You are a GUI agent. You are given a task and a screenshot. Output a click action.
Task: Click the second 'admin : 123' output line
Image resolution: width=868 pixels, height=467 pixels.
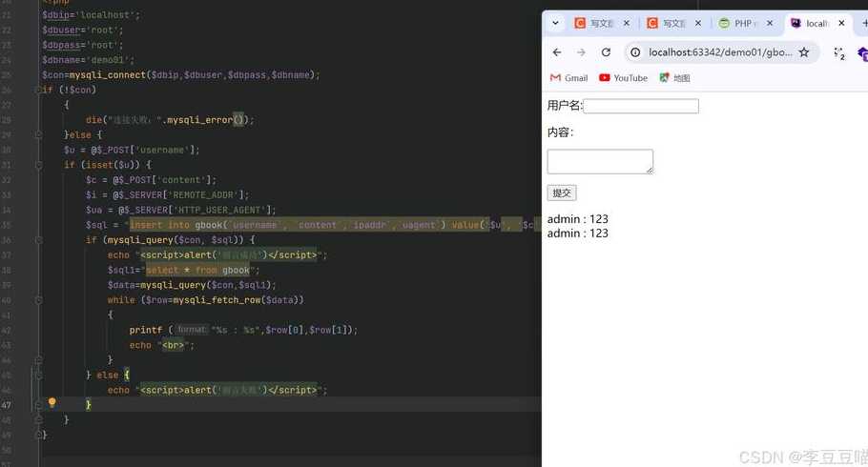pyautogui.click(x=577, y=233)
